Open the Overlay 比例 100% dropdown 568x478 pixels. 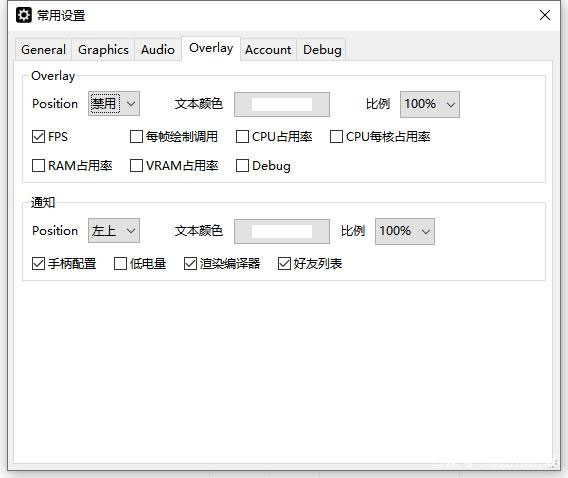430,104
